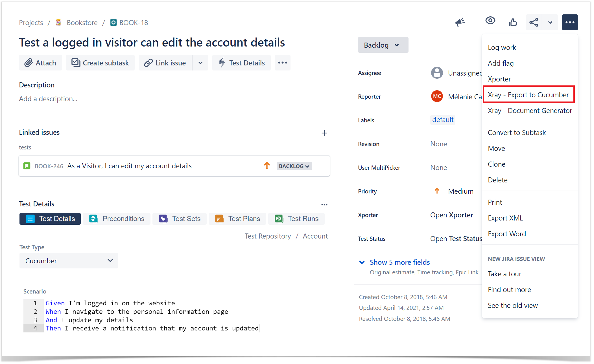Toggle the watch issue eye icon
Viewport: 594px width, 364px height.
click(490, 21)
